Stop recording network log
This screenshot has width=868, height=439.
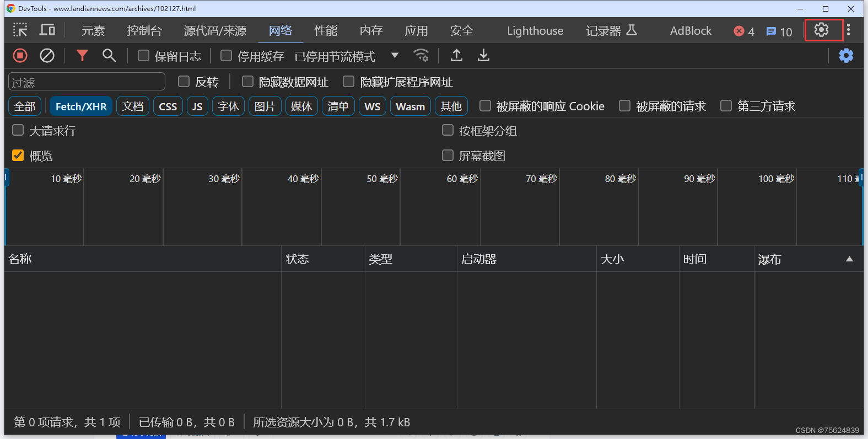click(x=20, y=56)
